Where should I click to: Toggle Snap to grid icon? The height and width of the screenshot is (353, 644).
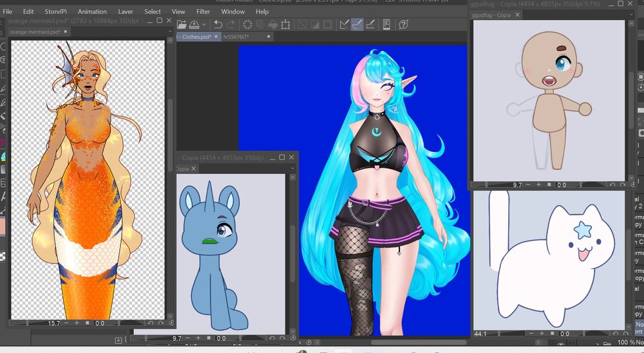pos(370,24)
